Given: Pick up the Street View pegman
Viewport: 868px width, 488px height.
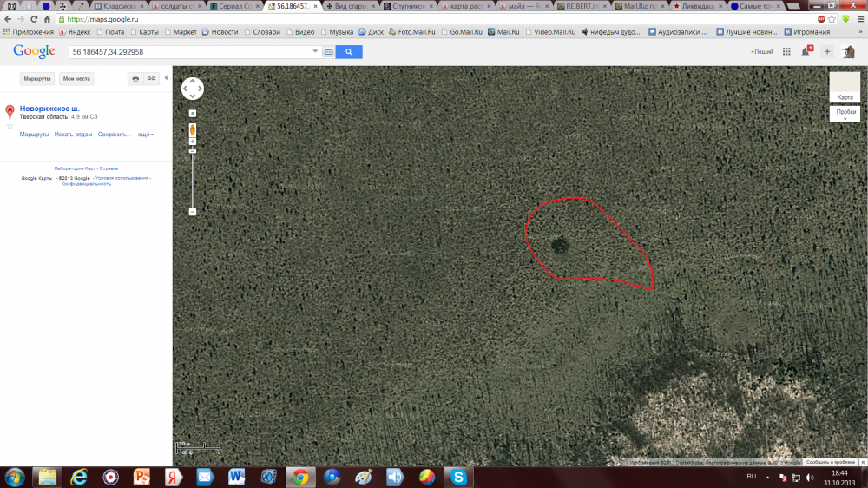Looking at the screenshot, I should pos(193,131).
